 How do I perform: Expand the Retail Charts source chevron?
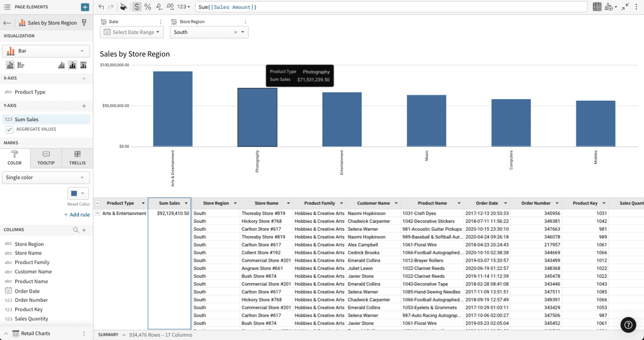(x=6, y=333)
